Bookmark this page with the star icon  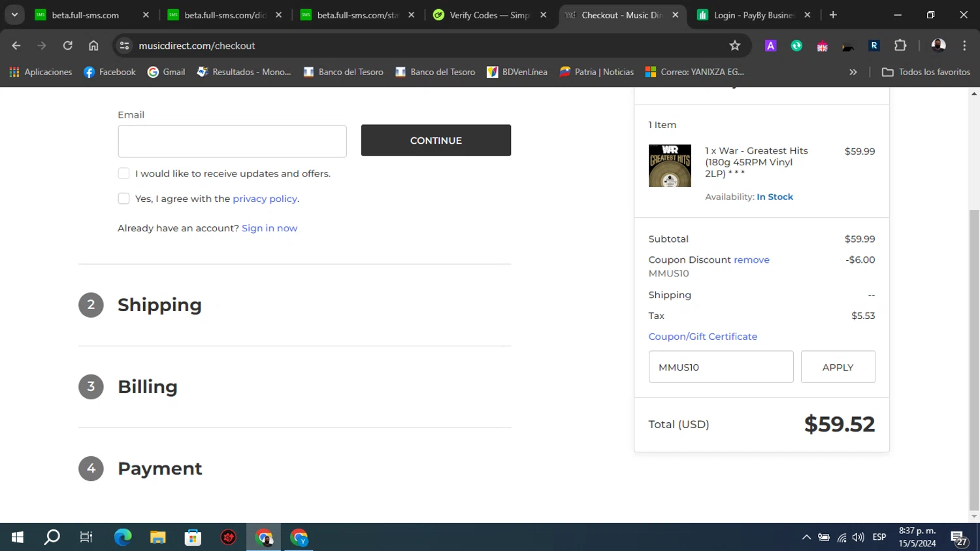(x=735, y=46)
